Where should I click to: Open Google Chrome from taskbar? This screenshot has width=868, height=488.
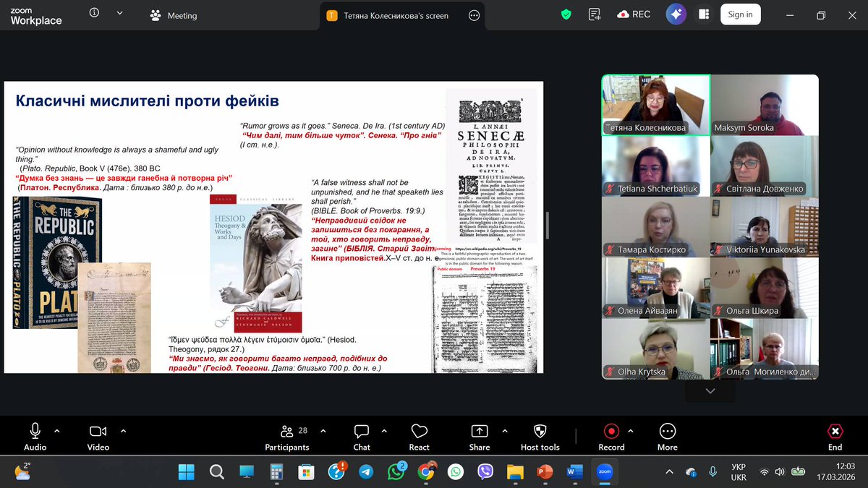click(x=426, y=472)
